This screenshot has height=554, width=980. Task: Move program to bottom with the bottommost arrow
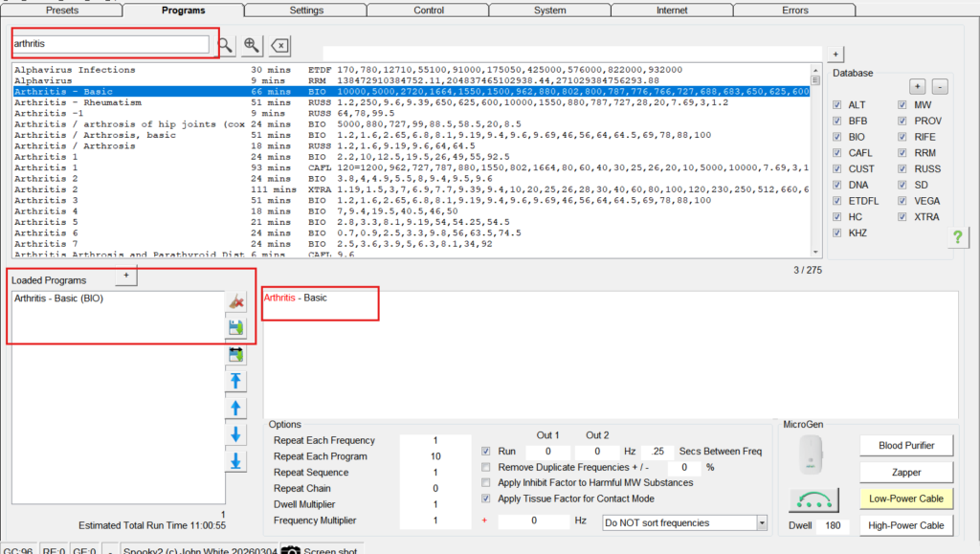235,461
